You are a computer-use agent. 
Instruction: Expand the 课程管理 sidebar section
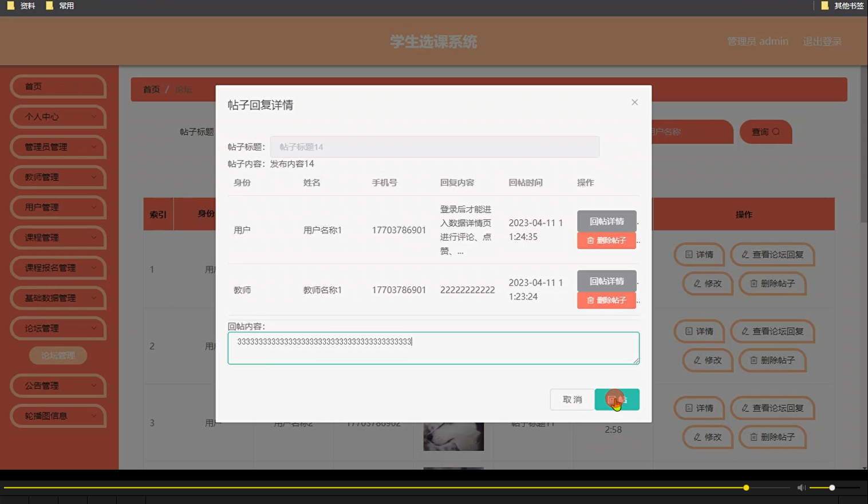point(57,237)
